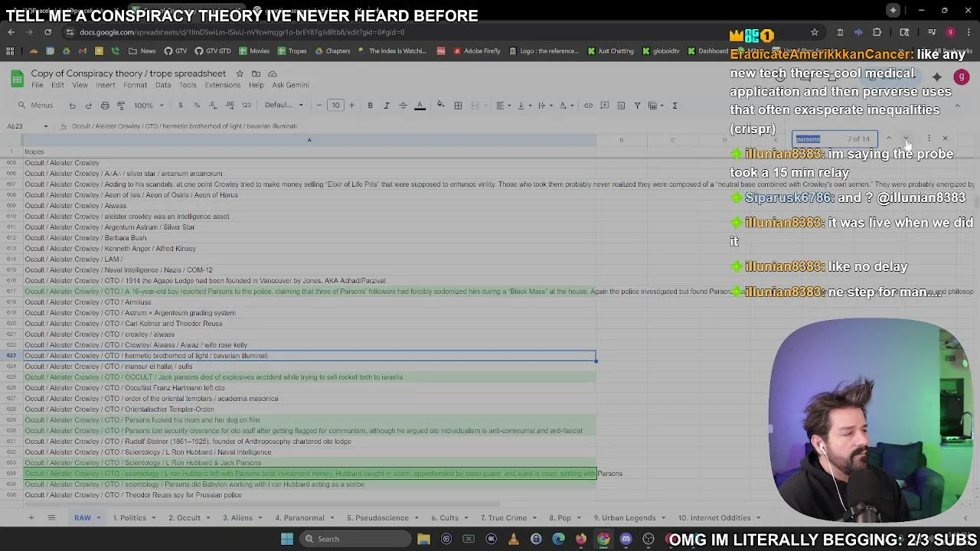980x551 pixels.
Task: Click the insert chart icon
Action: point(621,106)
